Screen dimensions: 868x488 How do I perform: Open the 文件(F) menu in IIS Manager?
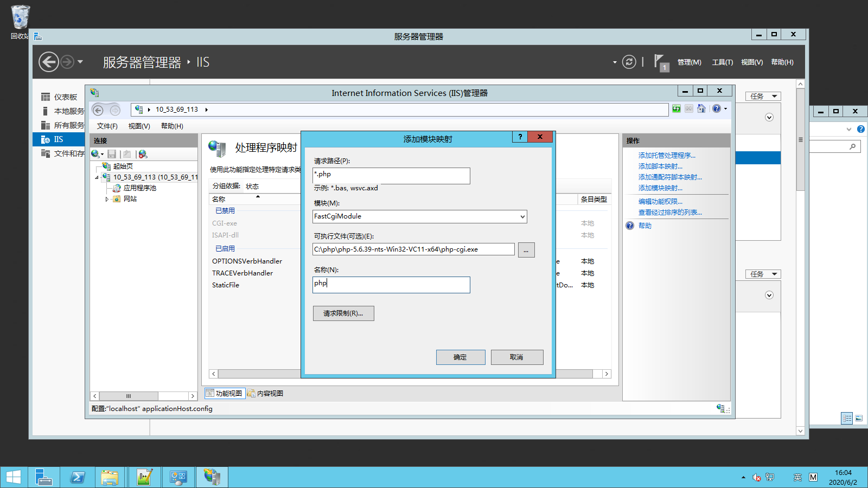click(x=107, y=126)
